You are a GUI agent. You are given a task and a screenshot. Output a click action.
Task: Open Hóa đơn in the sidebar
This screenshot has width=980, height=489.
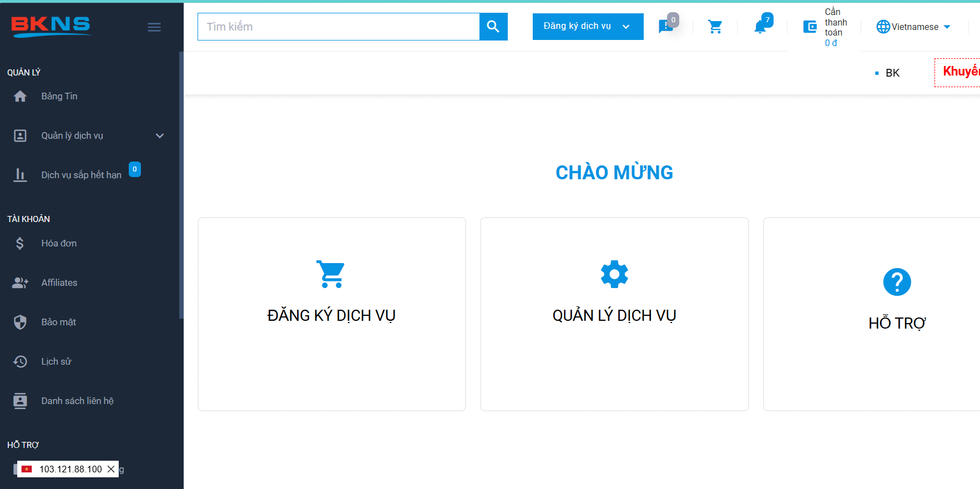59,244
